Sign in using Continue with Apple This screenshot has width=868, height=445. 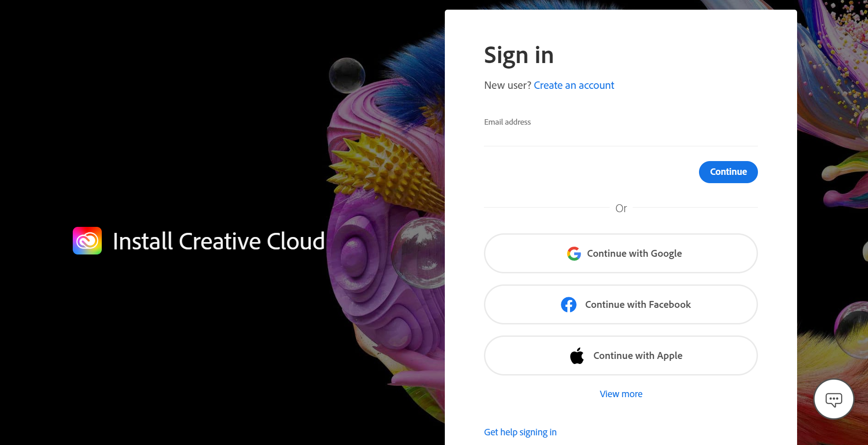pyautogui.click(x=621, y=356)
